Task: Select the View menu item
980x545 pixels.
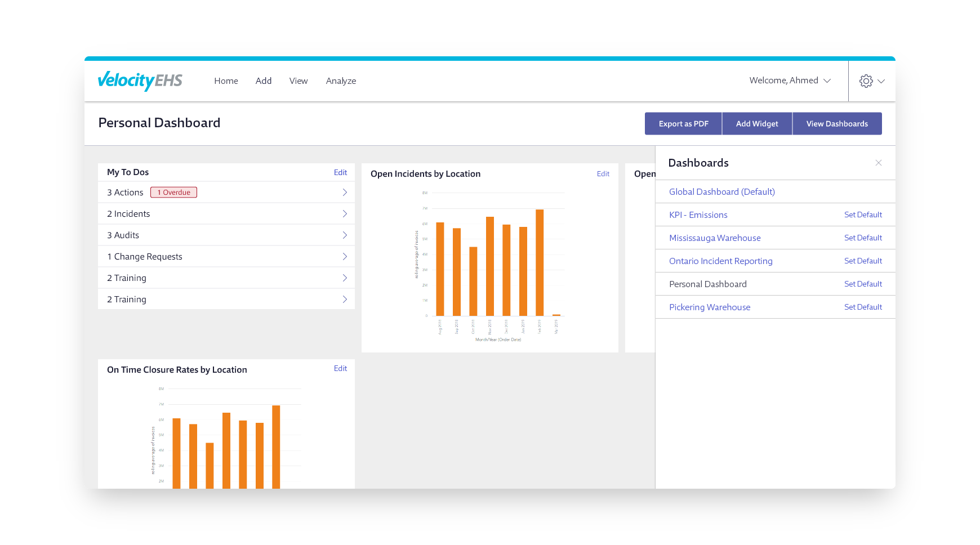Action: [x=299, y=81]
